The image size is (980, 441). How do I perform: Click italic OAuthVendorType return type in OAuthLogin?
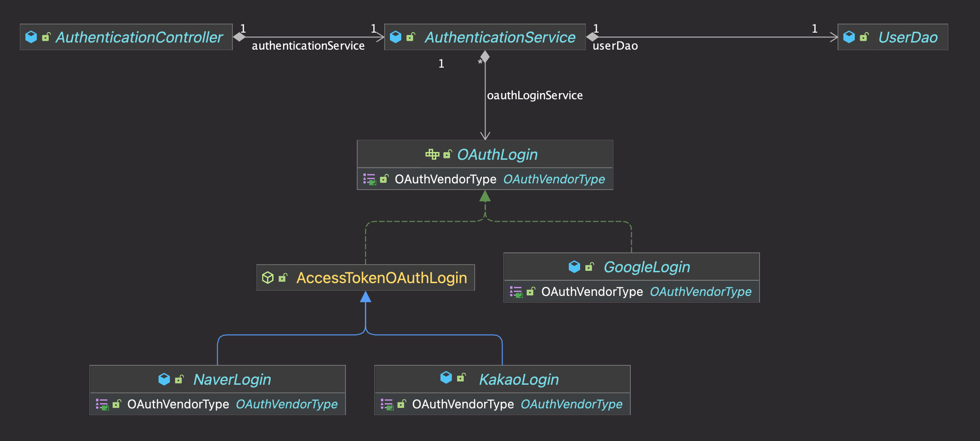(554, 179)
